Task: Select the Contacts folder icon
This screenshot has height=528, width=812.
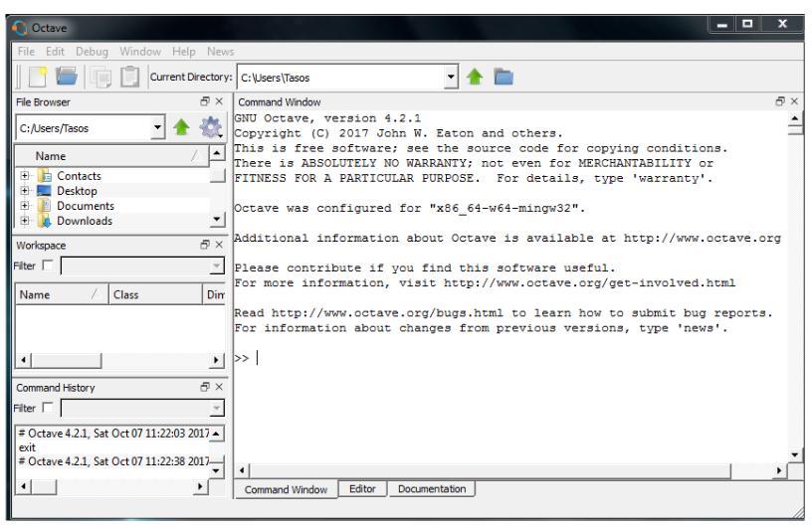Action: click(x=45, y=175)
